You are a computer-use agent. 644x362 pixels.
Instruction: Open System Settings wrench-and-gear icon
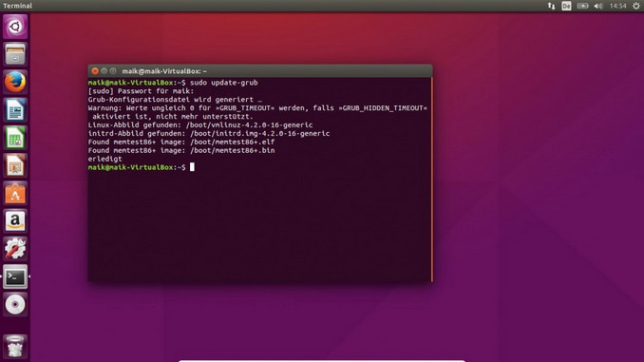pyautogui.click(x=15, y=249)
